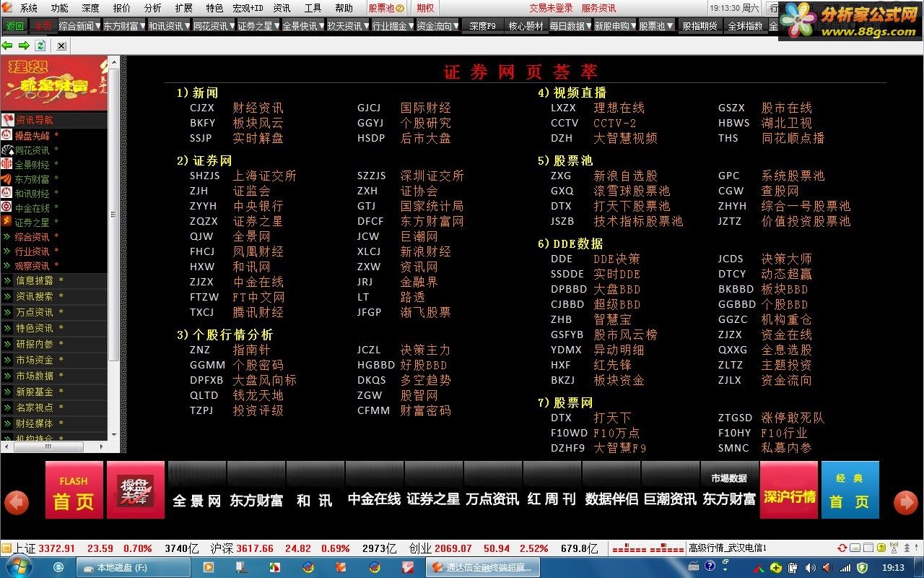Click the small icon beside 上证 index
Screen dimensions: 924x578
pos(6,548)
